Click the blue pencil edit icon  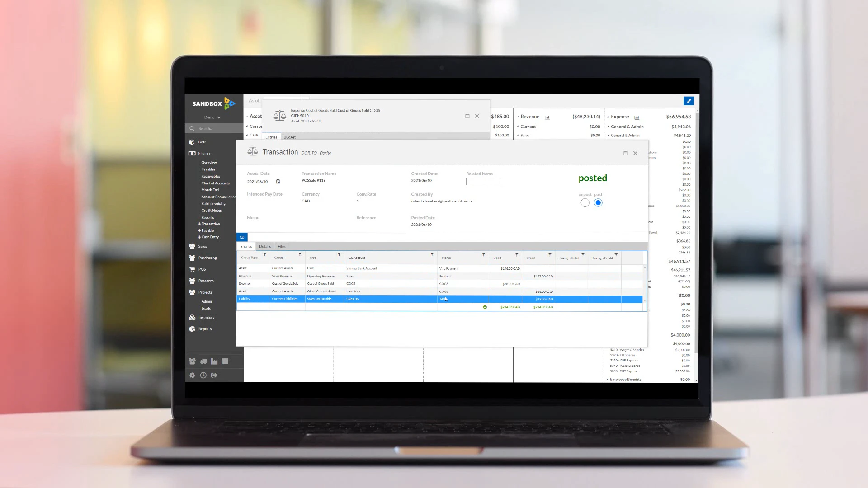click(x=689, y=101)
